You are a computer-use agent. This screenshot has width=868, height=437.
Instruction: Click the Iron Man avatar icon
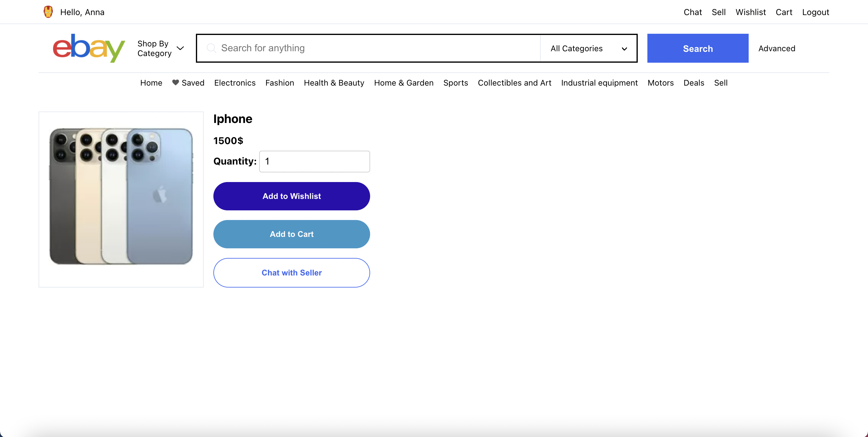[x=48, y=12]
